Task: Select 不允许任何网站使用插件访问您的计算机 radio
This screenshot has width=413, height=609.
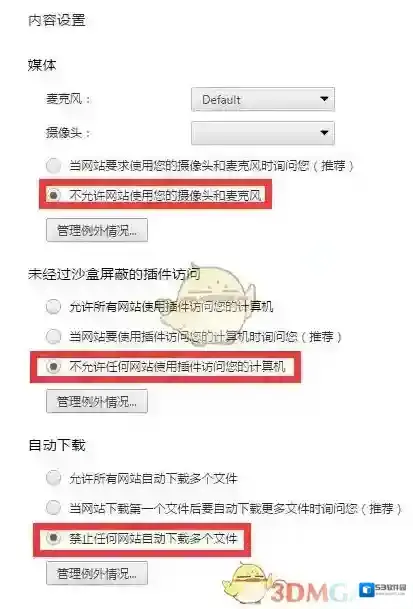Action: [54, 366]
